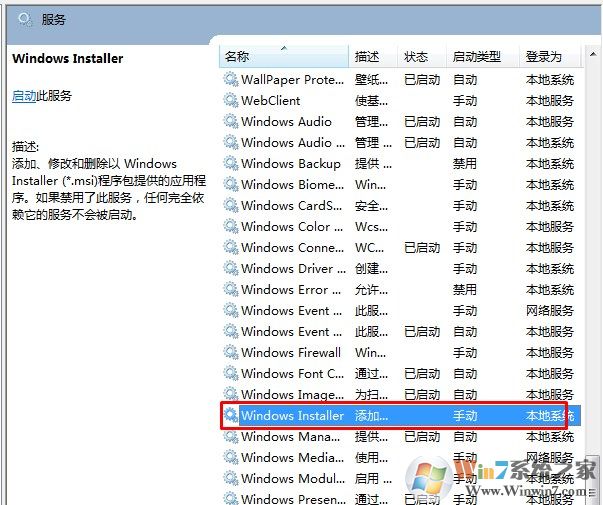Viewport: 603px width, 505px height.
Task: Click the 为扫... description of Windows Image...
Action: [371, 394]
